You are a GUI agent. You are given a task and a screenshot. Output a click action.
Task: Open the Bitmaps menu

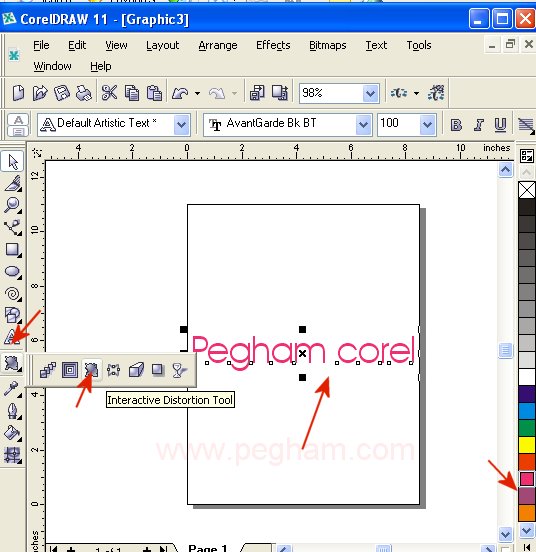pos(328,45)
